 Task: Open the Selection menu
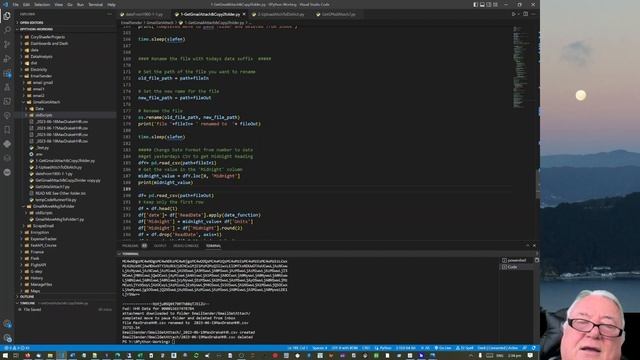coord(42,4)
